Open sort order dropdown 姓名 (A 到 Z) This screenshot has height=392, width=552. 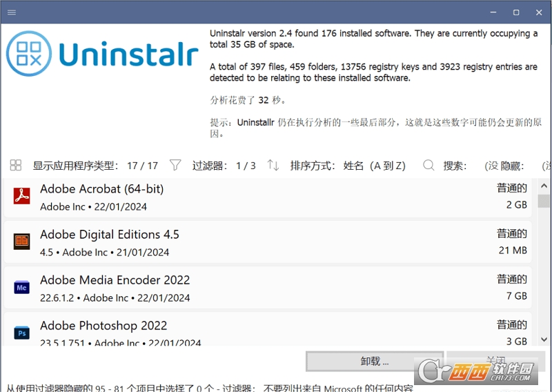click(374, 166)
